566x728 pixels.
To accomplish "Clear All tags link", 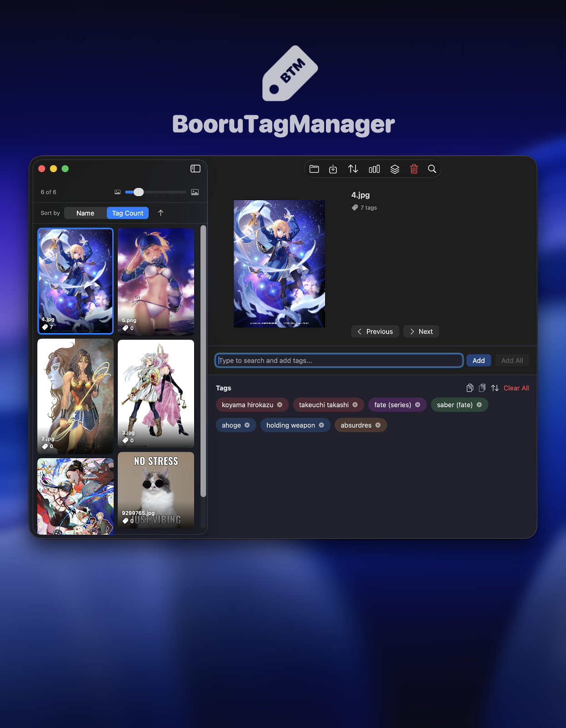I will click(x=516, y=388).
